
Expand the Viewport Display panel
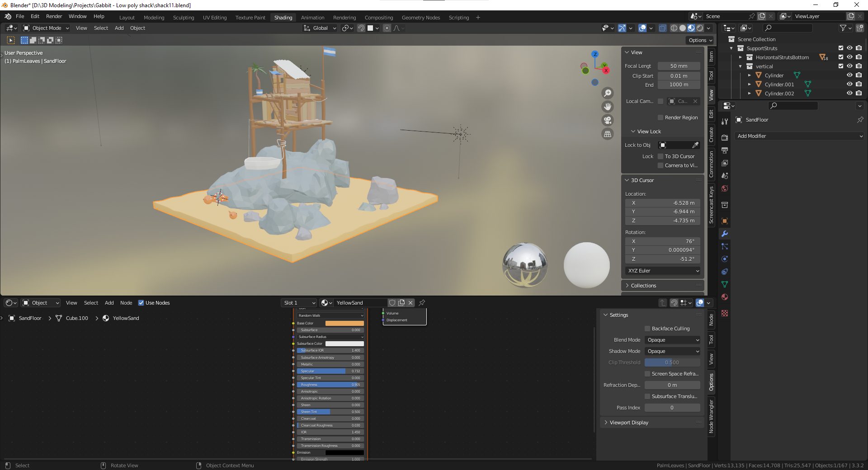629,423
